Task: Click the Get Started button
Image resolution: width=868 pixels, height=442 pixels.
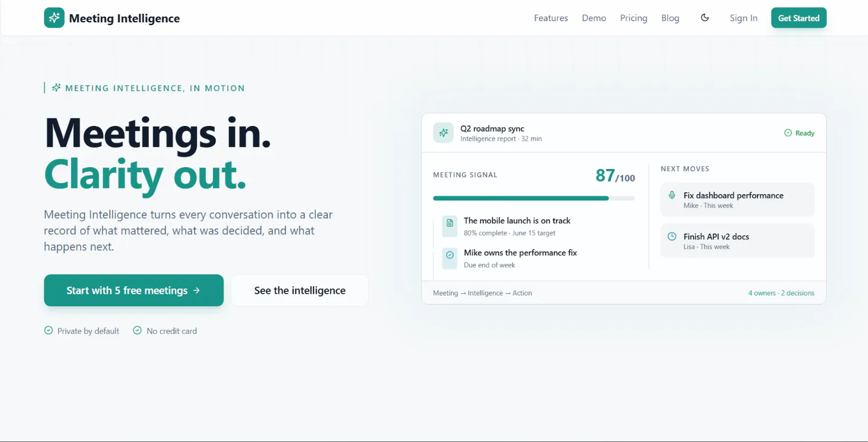Action: coord(799,18)
